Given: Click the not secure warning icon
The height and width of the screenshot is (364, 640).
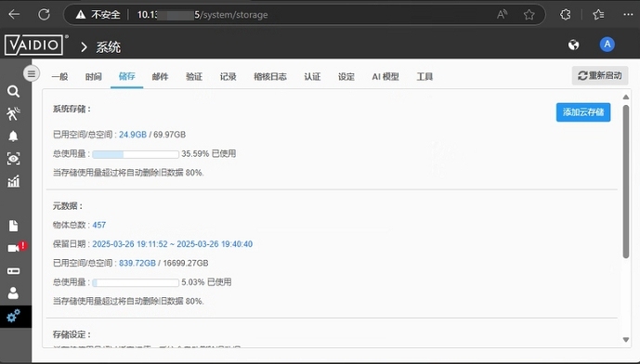Looking at the screenshot, I should (81, 15).
